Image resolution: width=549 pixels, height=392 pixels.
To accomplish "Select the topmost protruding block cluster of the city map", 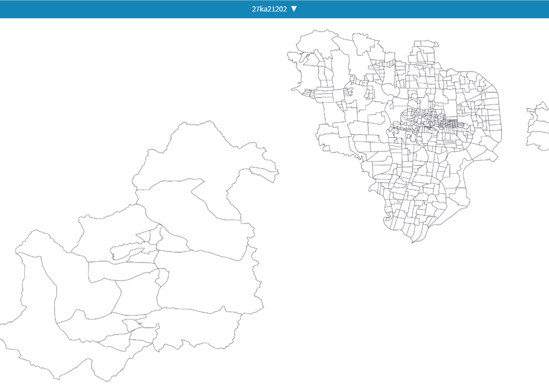I will pos(424,48).
